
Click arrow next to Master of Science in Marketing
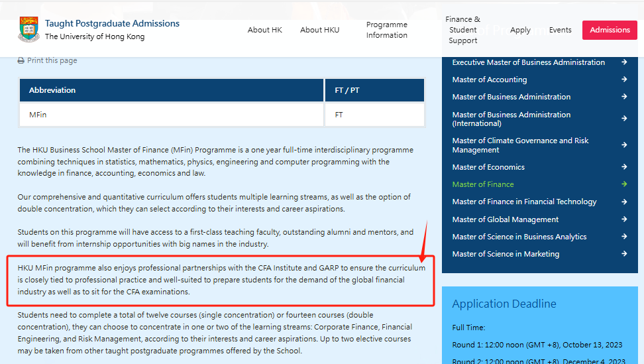pos(624,254)
